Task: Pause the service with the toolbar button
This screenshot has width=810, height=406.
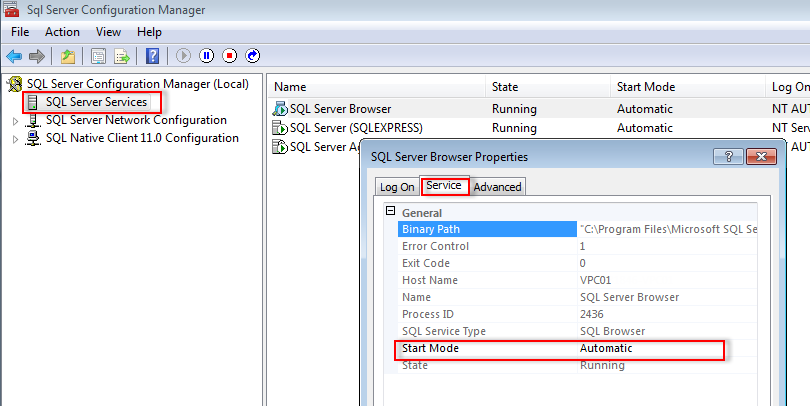Action: (x=207, y=56)
